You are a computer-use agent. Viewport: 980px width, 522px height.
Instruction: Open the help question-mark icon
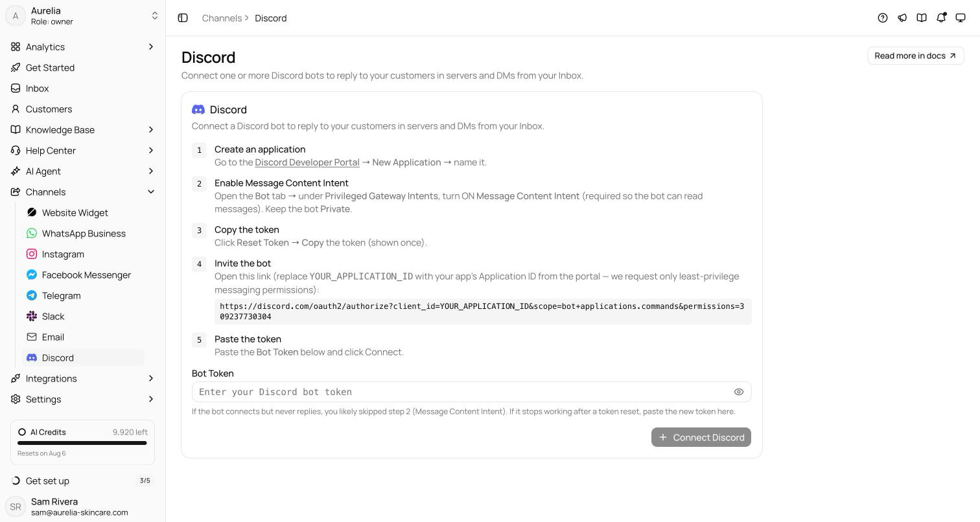click(x=883, y=18)
